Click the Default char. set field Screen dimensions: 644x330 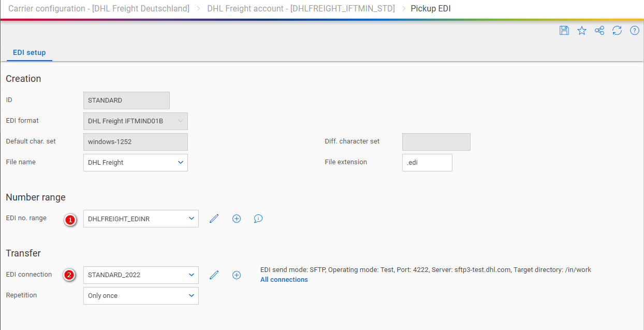pyautogui.click(x=136, y=142)
